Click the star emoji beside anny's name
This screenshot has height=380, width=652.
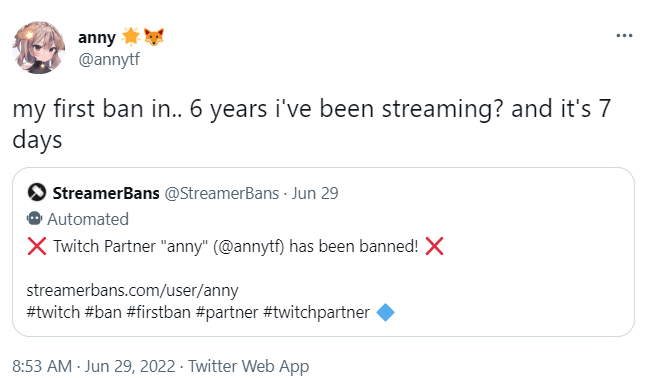coord(131,37)
